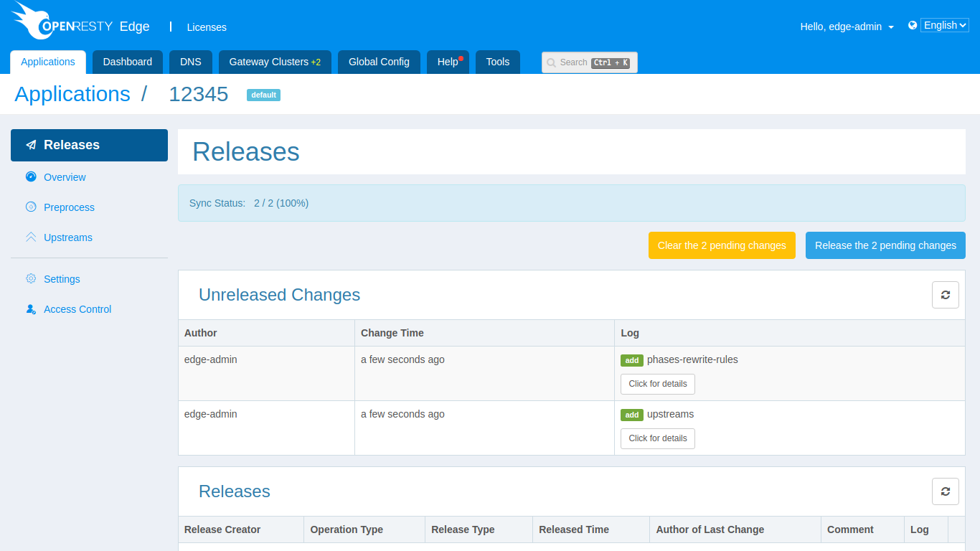Click for details on upstreams change
980x551 pixels.
pyautogui.click(x=658, y=438)
